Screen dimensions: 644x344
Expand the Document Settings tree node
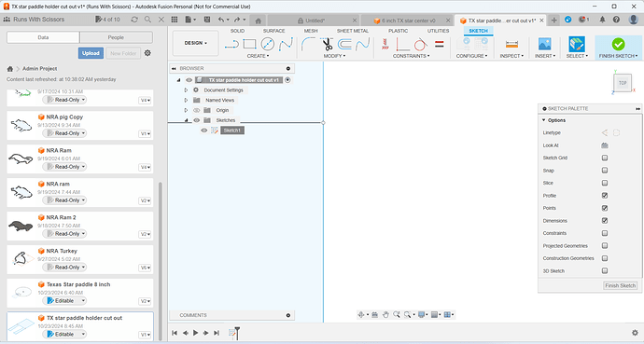(186, 90)
